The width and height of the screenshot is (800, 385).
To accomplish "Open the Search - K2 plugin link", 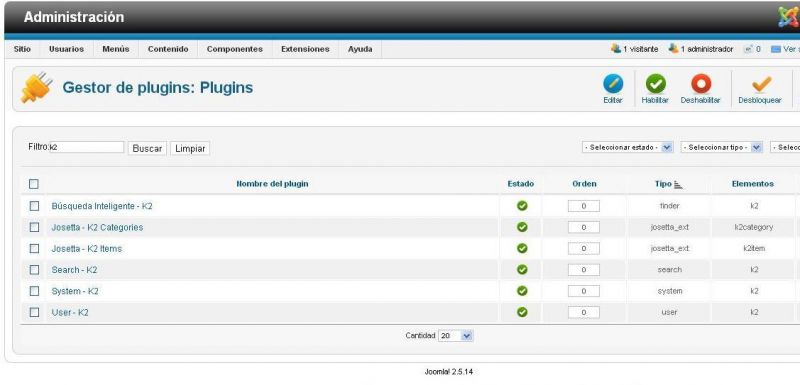I will 74,270.
